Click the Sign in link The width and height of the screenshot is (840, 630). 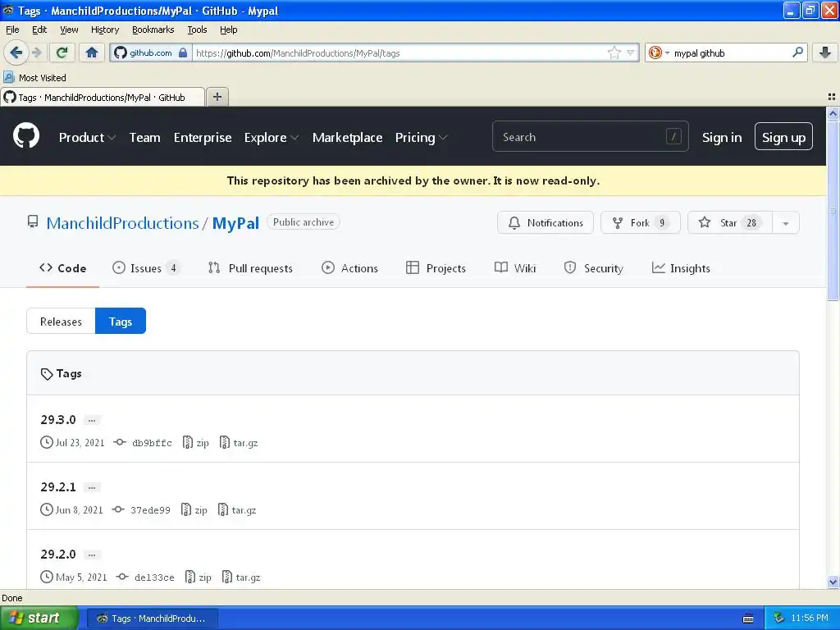pyautogui.click(x=722, y=138)
